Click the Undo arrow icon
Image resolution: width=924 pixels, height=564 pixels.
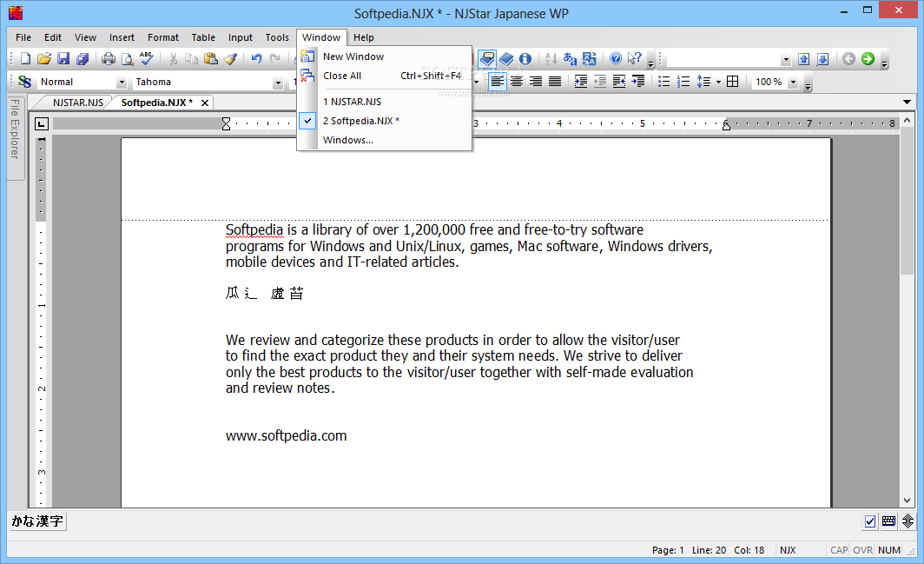click(256, 58)
